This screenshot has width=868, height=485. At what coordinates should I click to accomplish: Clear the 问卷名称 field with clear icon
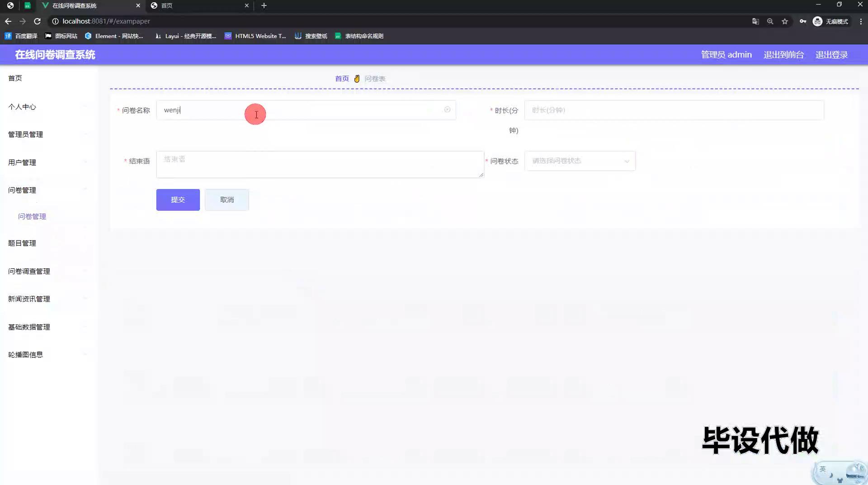tap(447, 110)
